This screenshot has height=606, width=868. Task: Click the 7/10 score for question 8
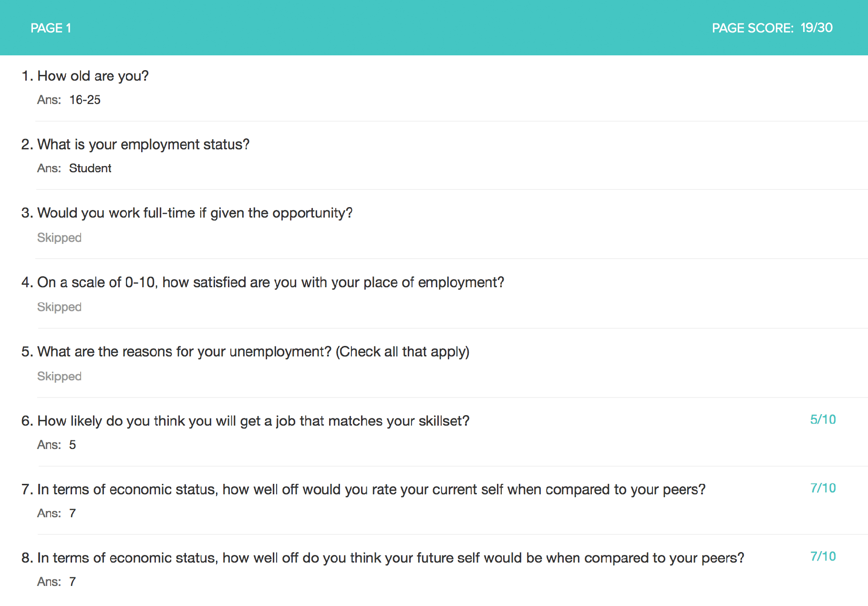point(823,556)
